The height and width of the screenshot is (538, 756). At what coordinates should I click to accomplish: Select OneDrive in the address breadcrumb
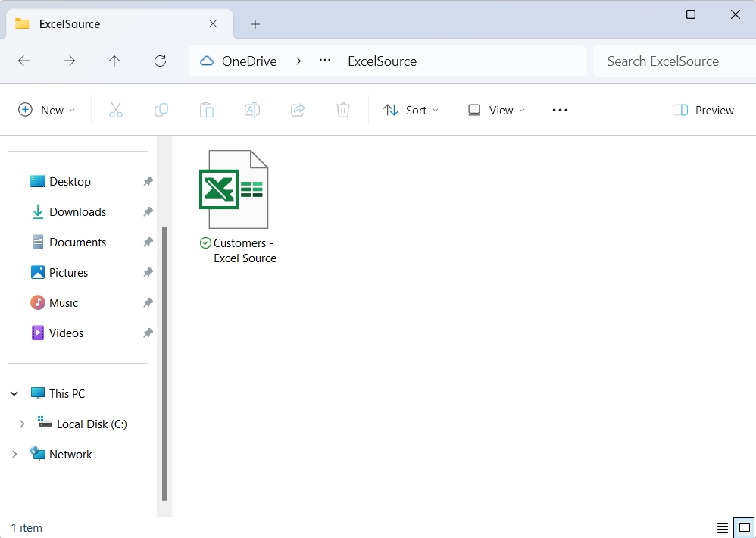click(248, 61)
